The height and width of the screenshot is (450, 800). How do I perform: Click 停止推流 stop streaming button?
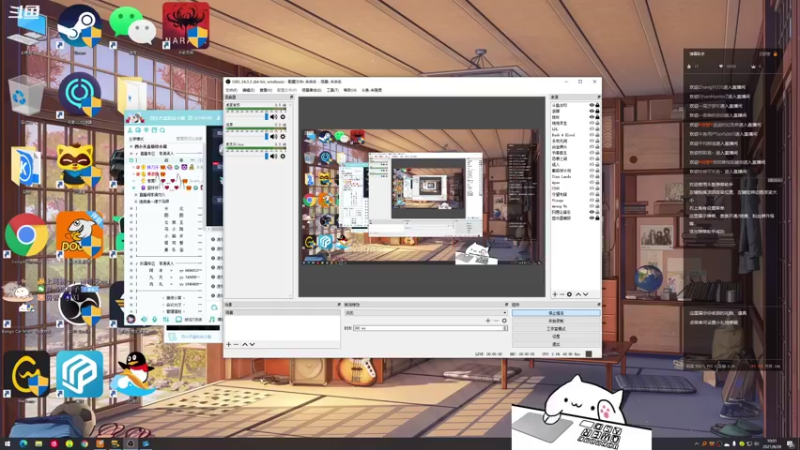point(556,313)
